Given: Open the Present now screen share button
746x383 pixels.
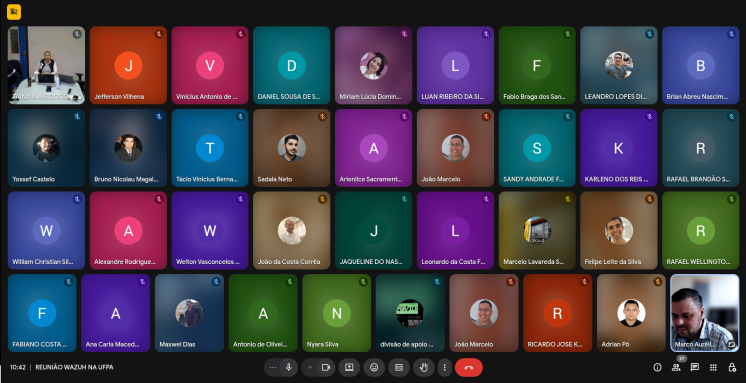Looking at the screenshot, I should 349,367.
